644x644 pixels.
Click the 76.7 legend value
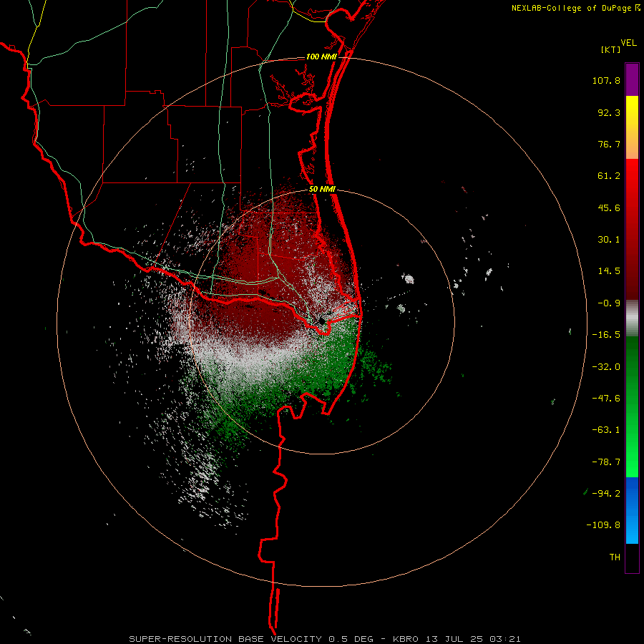609,144
